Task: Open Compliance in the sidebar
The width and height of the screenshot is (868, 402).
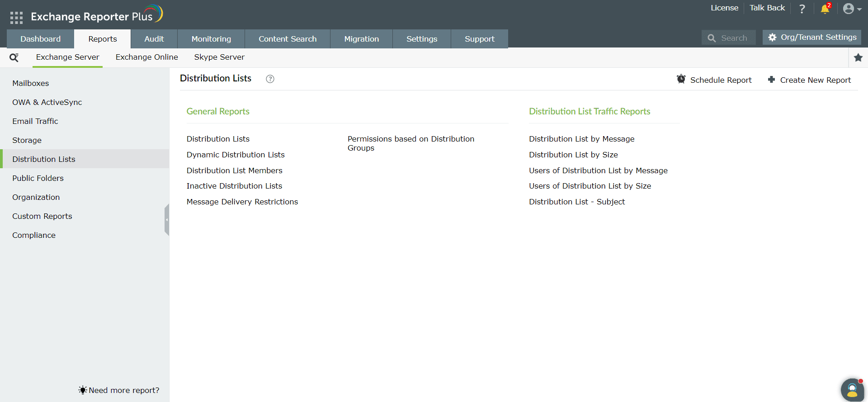Action: click(85, 235)
